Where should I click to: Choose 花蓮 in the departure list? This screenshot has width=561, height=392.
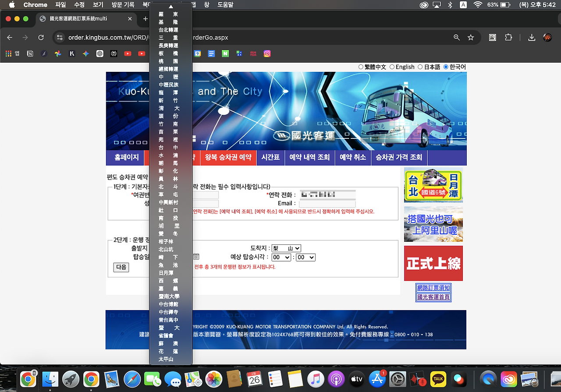click(168, 351)
